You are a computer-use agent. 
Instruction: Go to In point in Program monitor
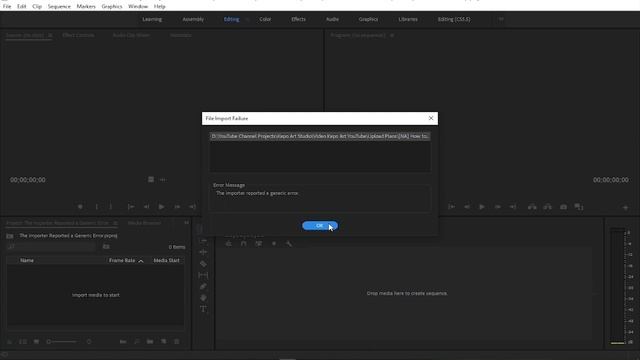(451, 207)
